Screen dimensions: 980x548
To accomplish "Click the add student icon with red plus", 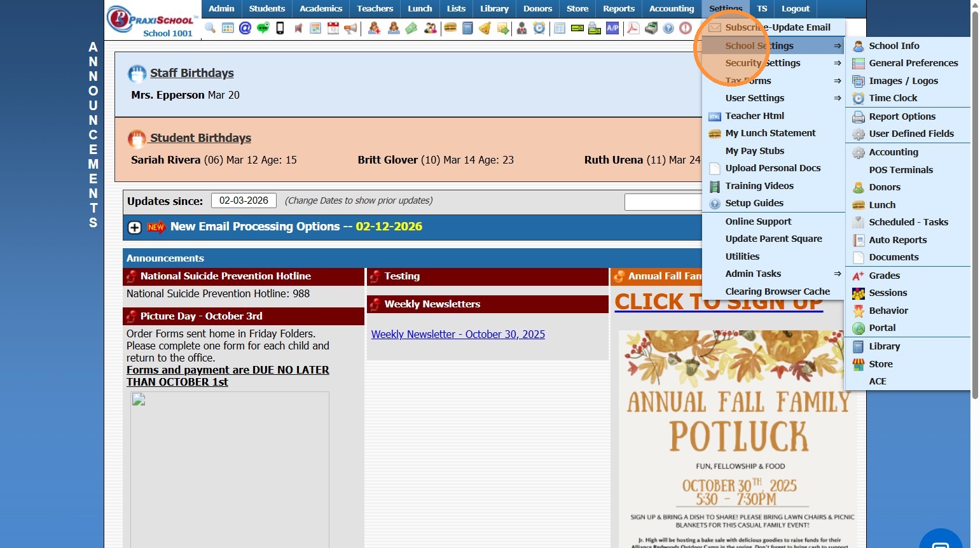I will [x=374, y=28].
